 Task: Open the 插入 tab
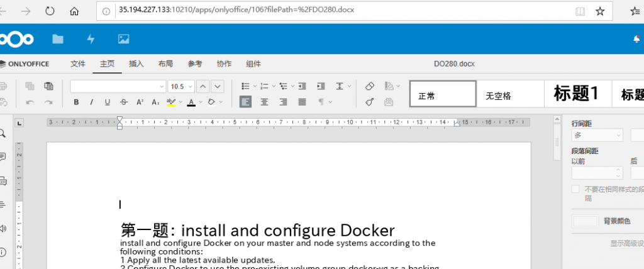click(136, 64)
